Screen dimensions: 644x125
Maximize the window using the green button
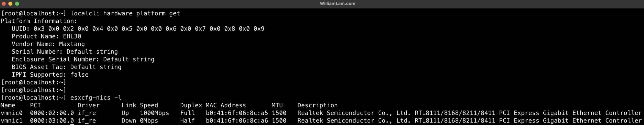(17, 4)
